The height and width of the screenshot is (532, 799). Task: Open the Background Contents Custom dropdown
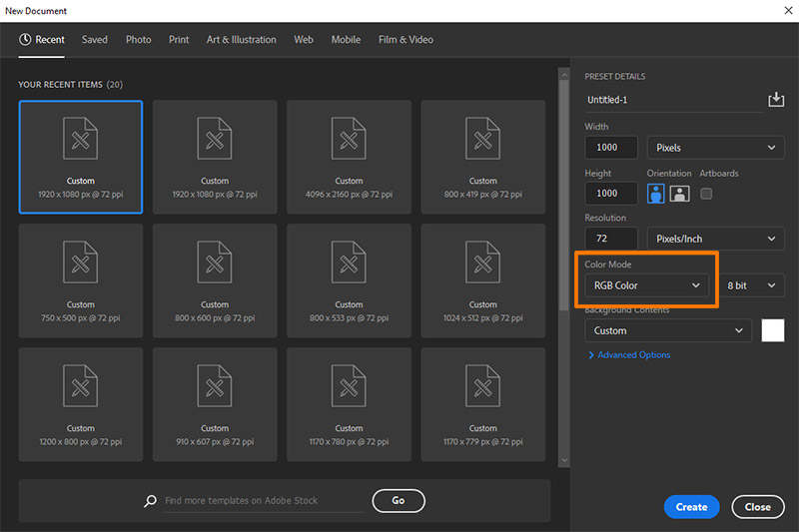[x=667, y=330]
